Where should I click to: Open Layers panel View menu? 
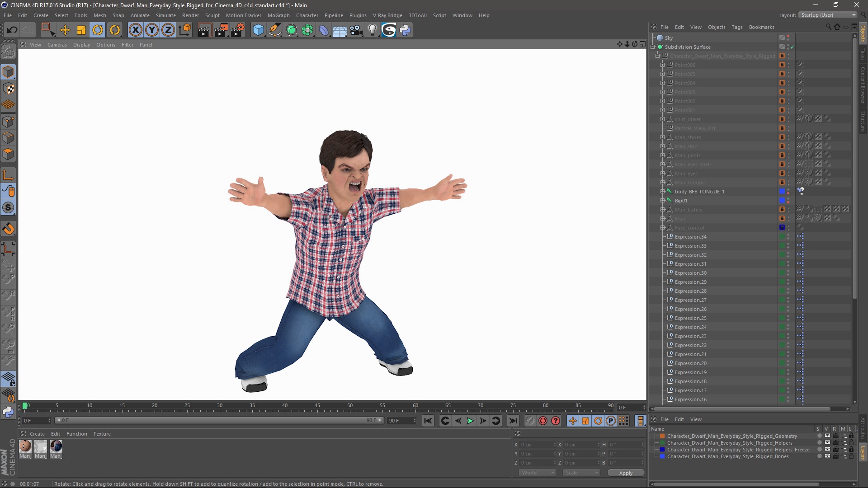point(696,419)
